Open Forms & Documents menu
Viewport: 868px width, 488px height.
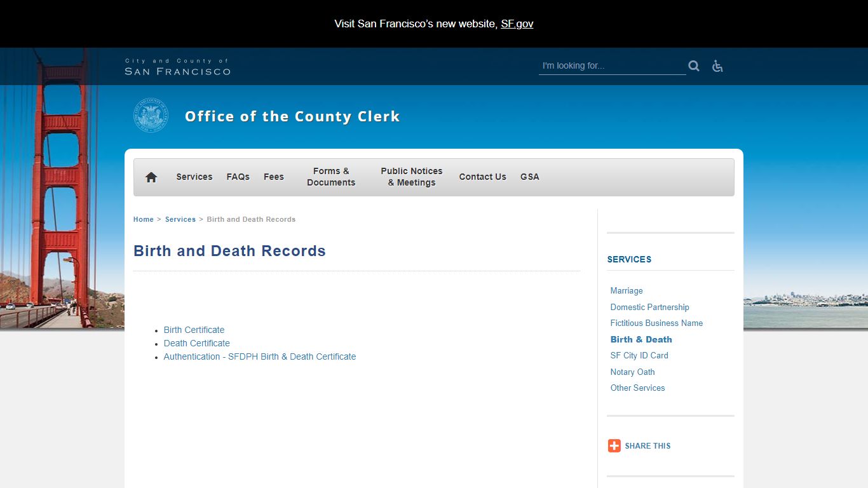[331, 177]
